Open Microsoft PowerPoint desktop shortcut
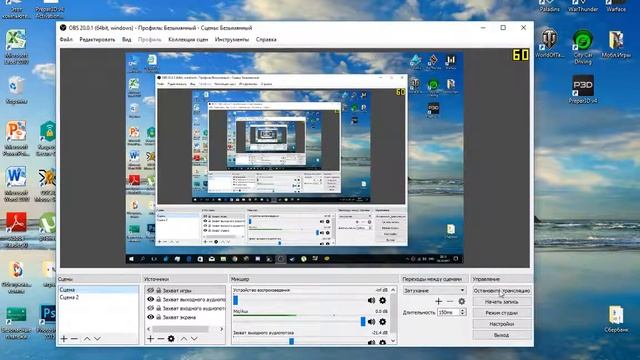Image resolution: width=640 pixels, height=360 pixels. tap(16, 138)
